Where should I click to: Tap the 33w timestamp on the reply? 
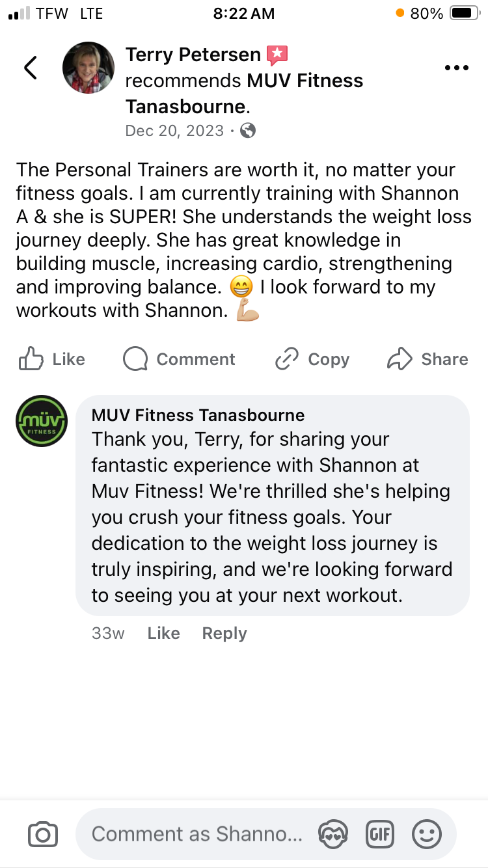(x=108, y=633)
